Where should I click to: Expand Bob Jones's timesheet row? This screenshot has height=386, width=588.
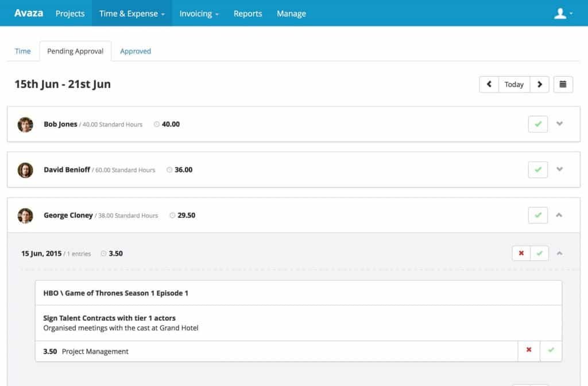click(x=560, y=124)
